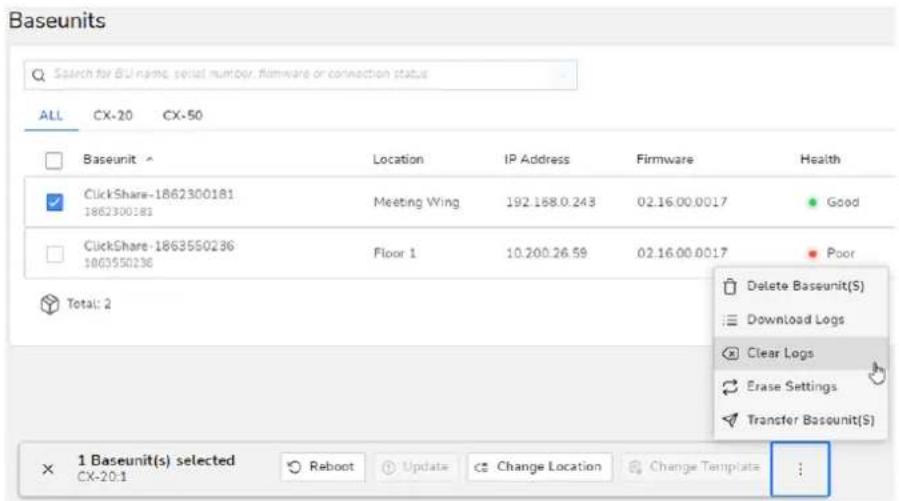The width and height of the screenshot is (899, 501).
Task: Uncheck the ClickShare-1862300181 row checkbox
Action: tap(54, 202)
